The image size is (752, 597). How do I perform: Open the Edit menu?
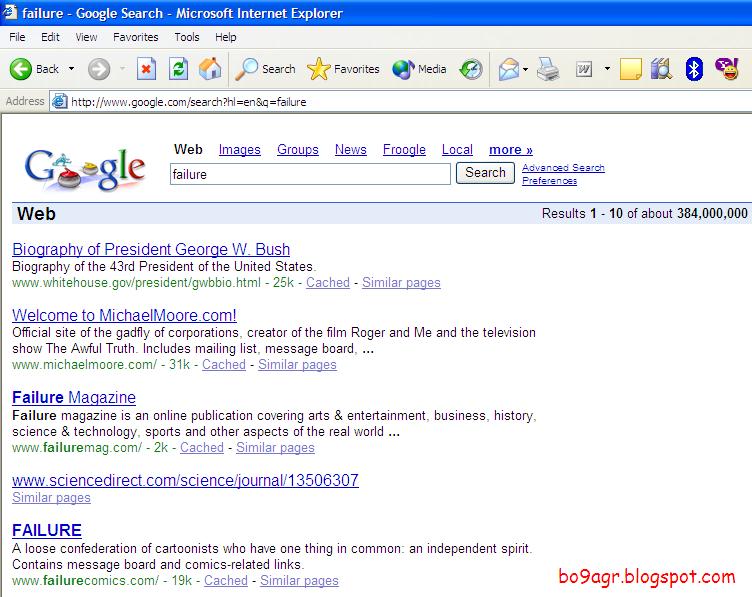[50, 37]
